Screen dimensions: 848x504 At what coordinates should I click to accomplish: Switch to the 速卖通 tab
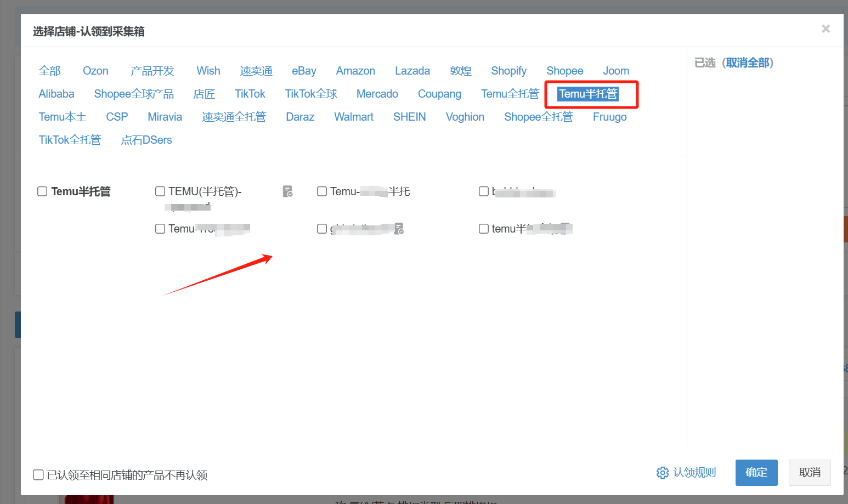point(256,71)
